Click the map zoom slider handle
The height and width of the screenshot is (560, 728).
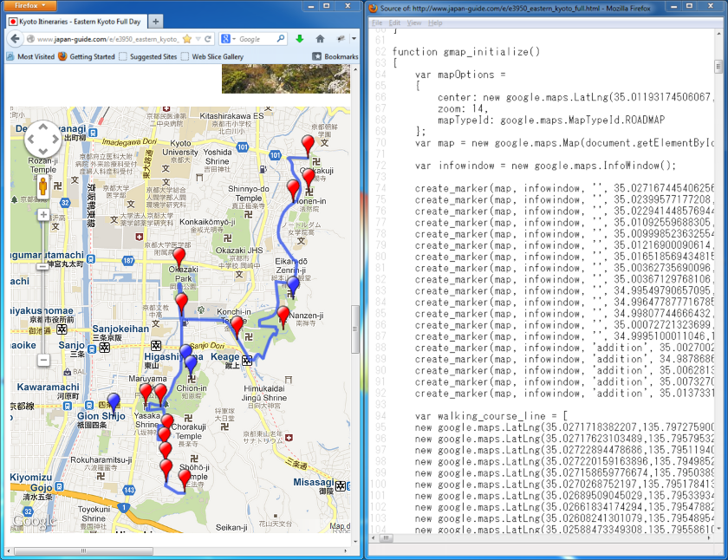pos(43,266)
